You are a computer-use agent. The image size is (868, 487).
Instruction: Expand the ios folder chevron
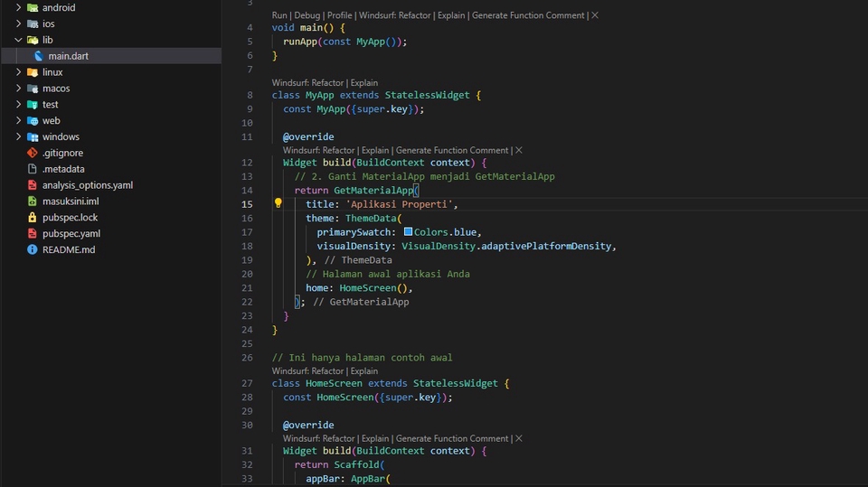point(18,23)
